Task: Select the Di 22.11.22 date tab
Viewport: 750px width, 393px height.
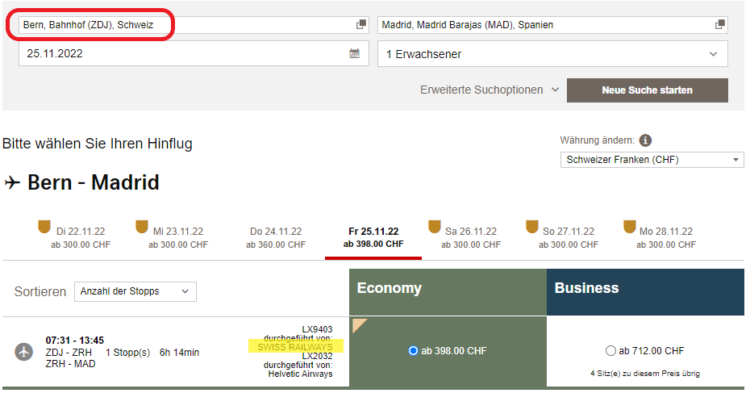Action: [x=80, y=238]
